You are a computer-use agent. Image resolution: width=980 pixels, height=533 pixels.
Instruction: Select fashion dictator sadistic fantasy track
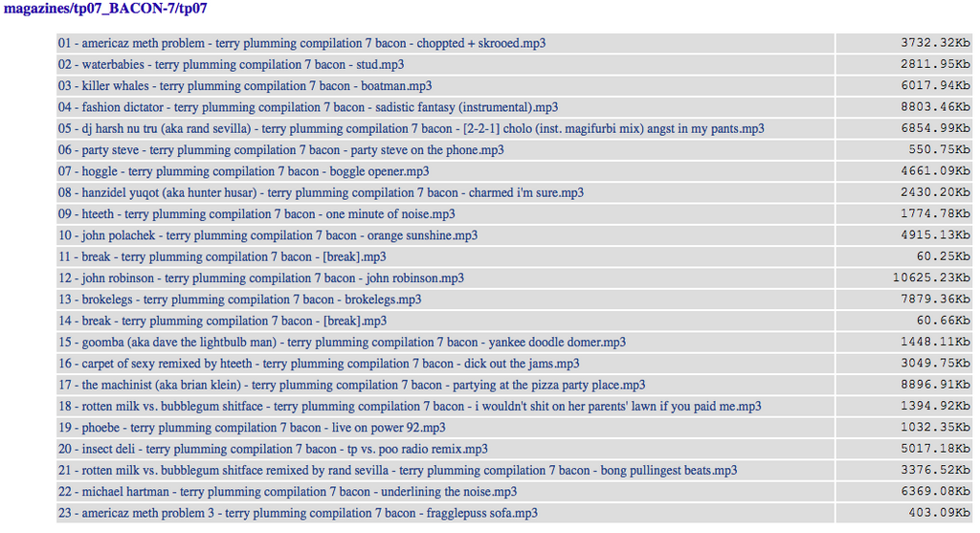308,107
